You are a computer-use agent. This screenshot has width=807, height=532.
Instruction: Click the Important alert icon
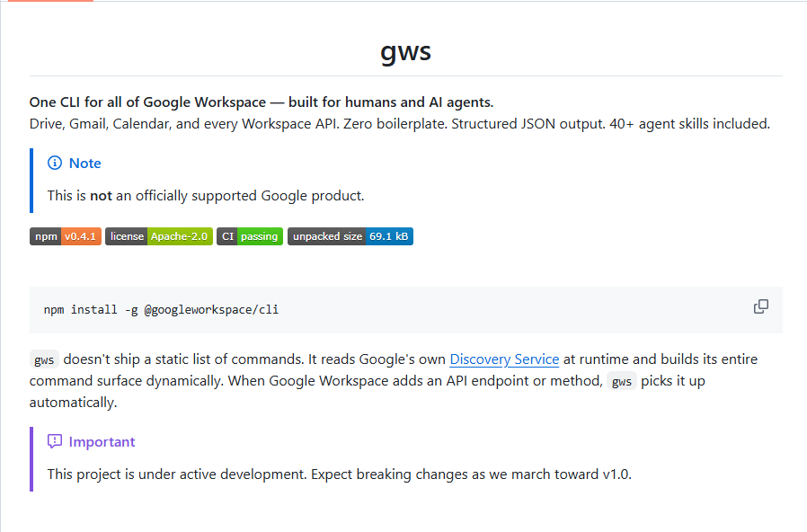click(55, 441)
